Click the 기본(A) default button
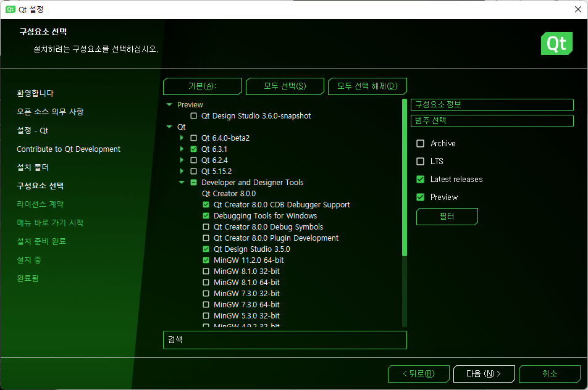The image size is (588, 390). [x=203, y=86]
